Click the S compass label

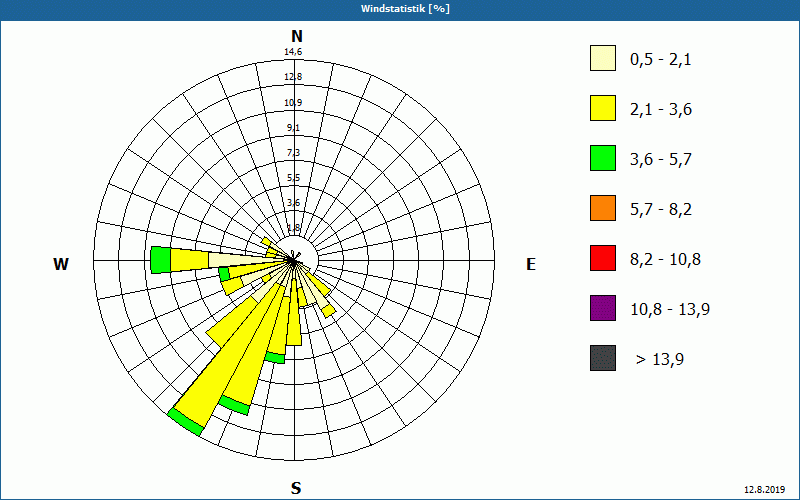(x=296, y=488)
